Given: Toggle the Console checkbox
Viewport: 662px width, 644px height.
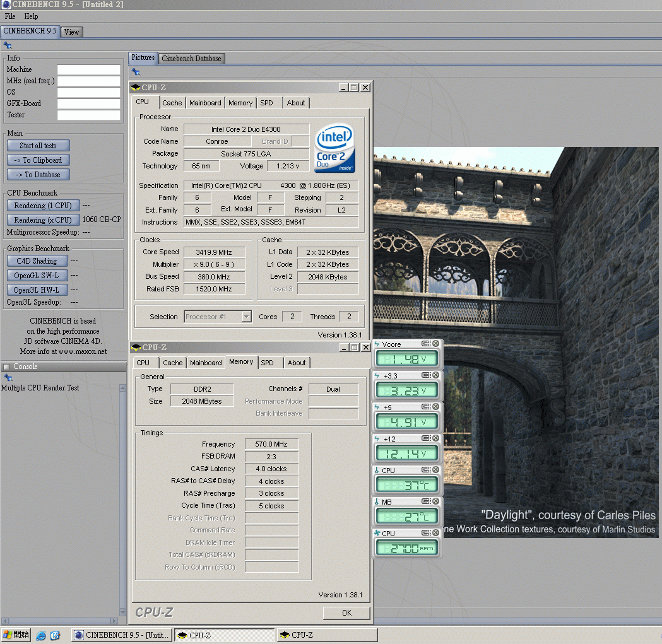Looking at the screenshot, I should point(6,366).
